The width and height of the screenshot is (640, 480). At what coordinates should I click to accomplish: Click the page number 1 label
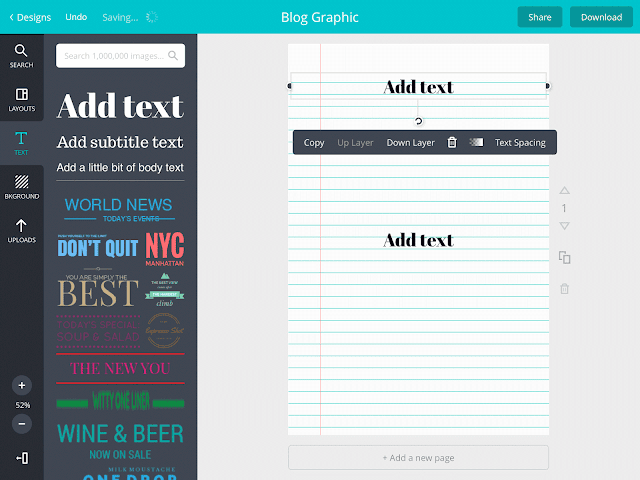(x=564, y=209)
